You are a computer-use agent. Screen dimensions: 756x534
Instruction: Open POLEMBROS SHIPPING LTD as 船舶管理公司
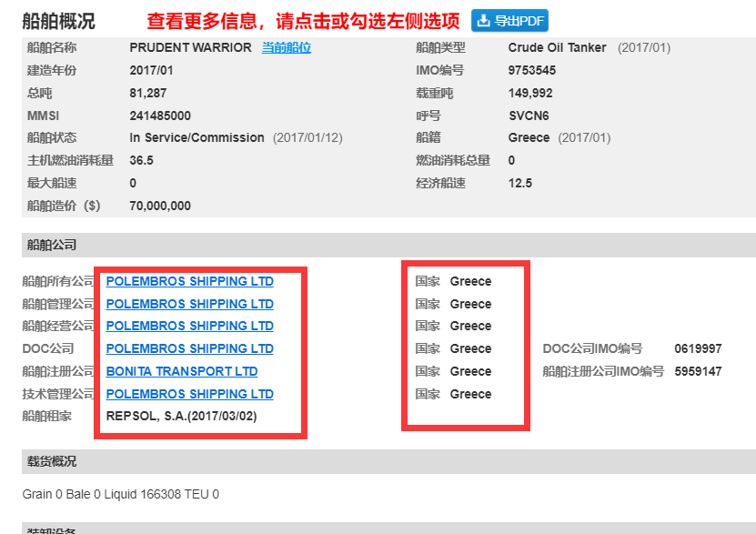pyautogui.click(x=188, y=303)
